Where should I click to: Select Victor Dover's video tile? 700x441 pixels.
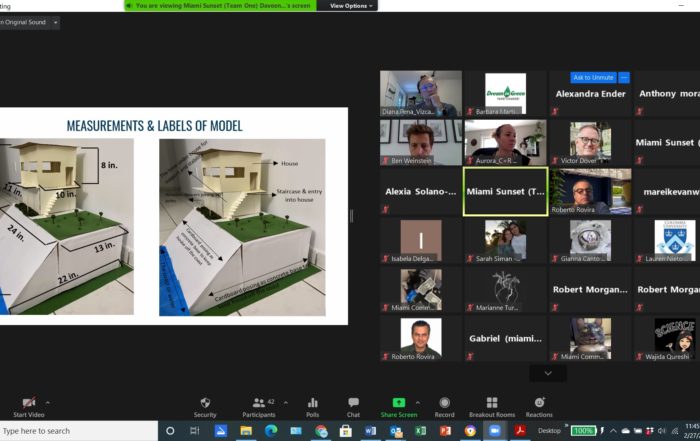[590, 143]
